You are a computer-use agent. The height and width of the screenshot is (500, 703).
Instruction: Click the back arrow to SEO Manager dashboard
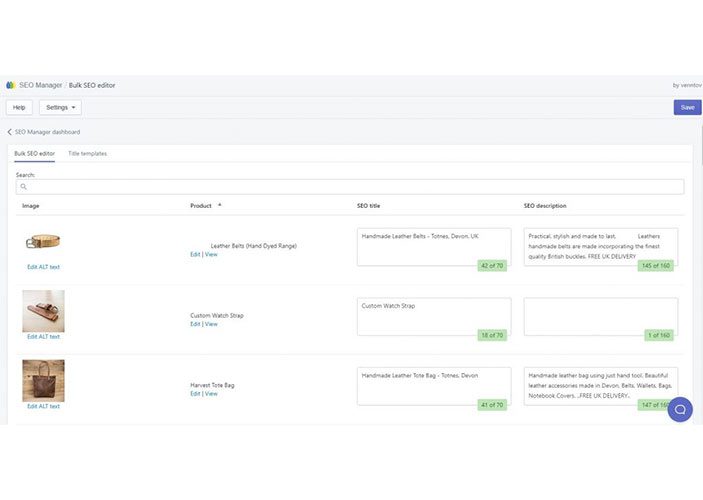[10, 132]
